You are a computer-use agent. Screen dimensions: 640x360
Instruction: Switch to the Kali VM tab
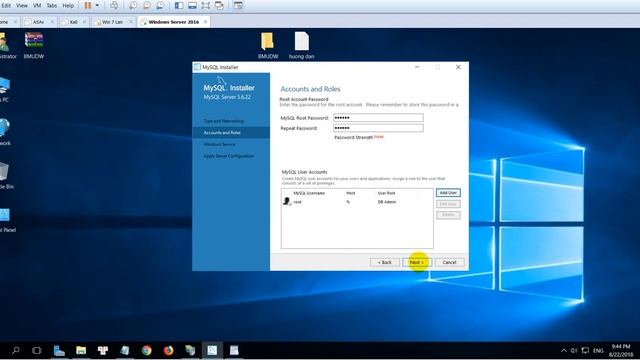click(x=73, y=22)
